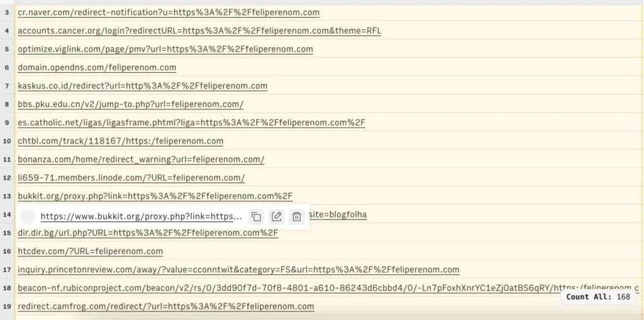Open the es.catholic.net ligasframe link
The image size is (644, 320).
(191, 123)
